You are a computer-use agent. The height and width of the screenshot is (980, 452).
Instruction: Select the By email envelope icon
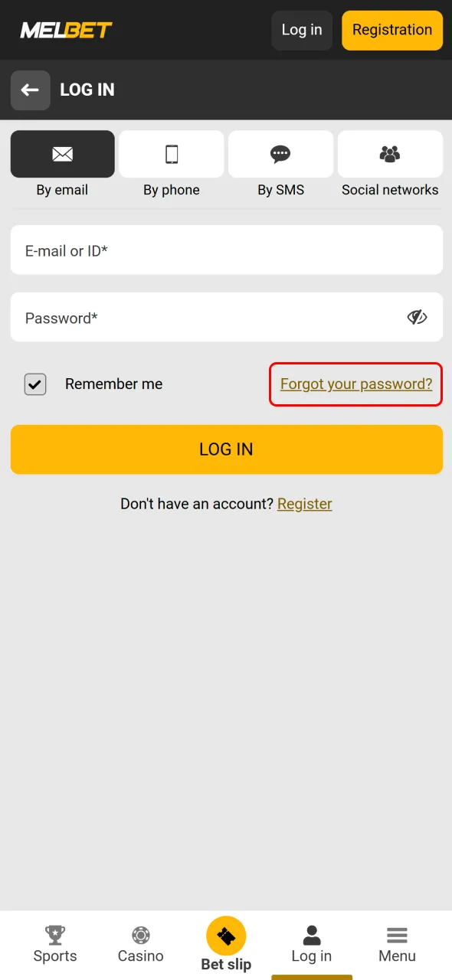click(x=62, y=153)
